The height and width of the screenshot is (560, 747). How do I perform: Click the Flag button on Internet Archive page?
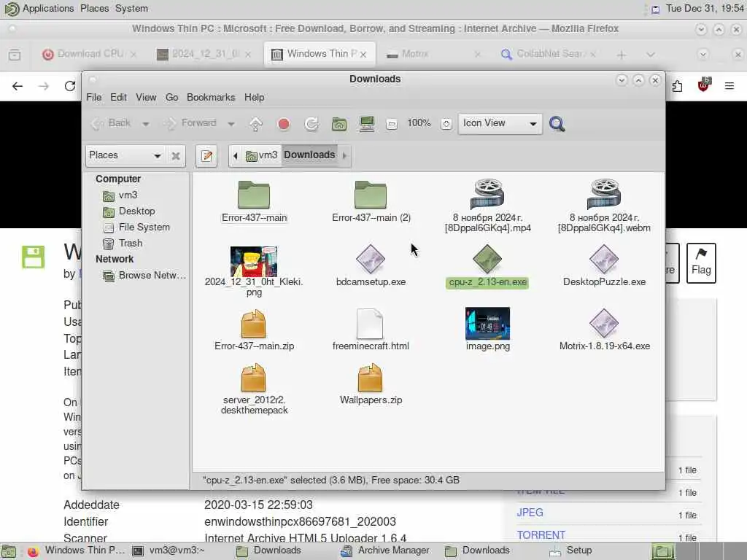click(x=701, y=262)
